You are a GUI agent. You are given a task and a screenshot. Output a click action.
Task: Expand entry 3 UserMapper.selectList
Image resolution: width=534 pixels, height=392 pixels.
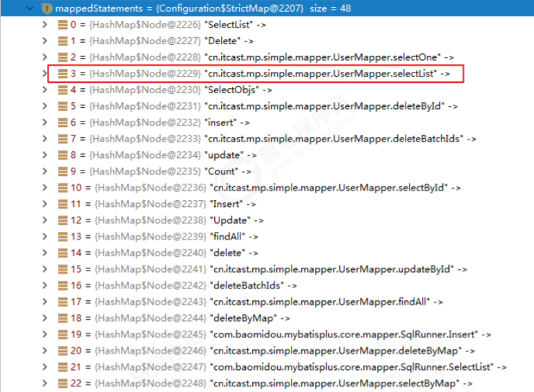[45, 73]
